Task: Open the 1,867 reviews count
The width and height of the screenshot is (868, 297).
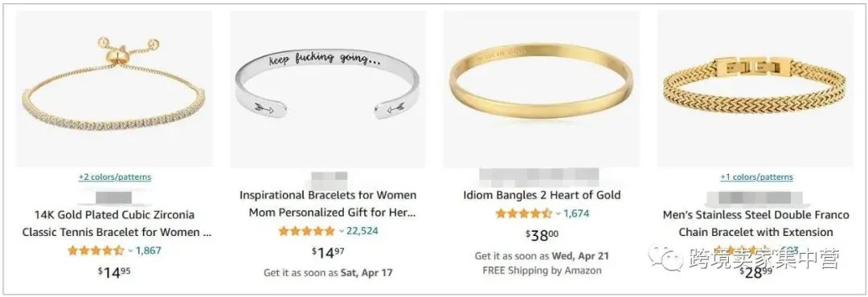Action: [149, 250]
